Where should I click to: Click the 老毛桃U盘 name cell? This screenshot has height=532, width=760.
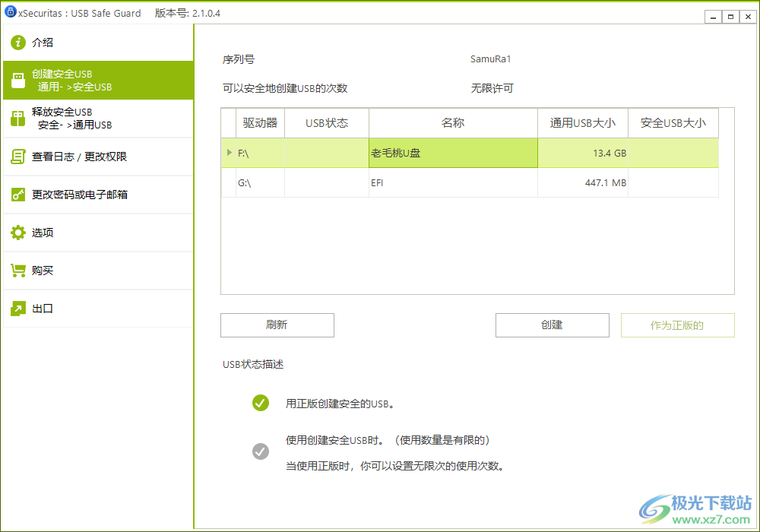[453, 153]
